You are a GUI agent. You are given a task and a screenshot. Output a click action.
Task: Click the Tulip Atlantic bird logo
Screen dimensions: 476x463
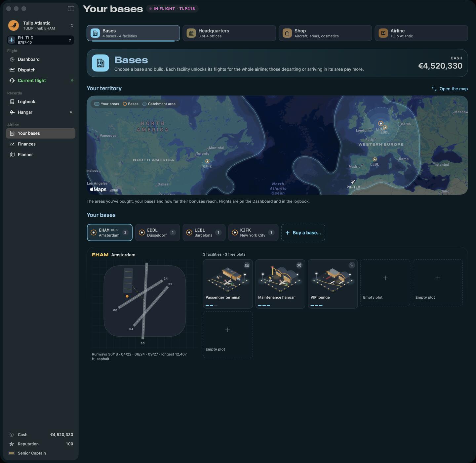(x=14, y=25)
